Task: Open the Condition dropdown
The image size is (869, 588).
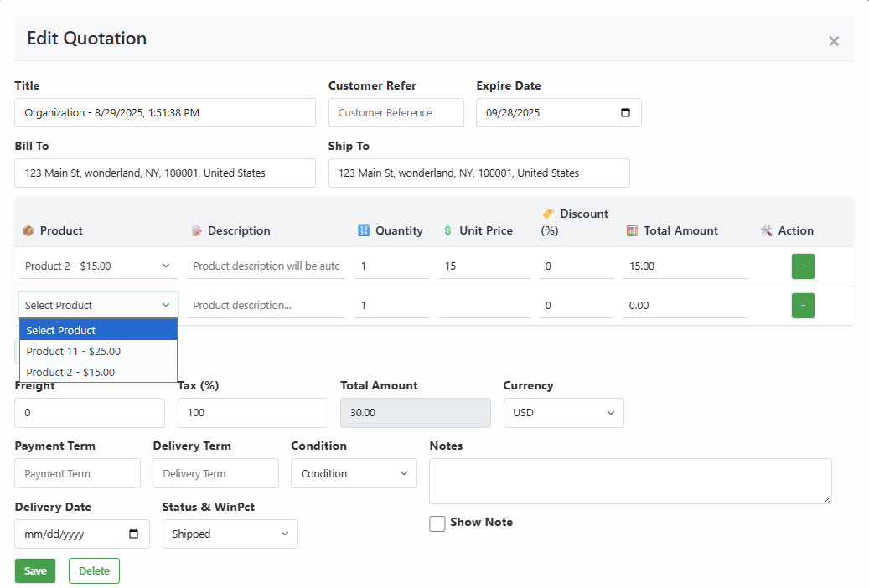Action: [x=353, y=472]
